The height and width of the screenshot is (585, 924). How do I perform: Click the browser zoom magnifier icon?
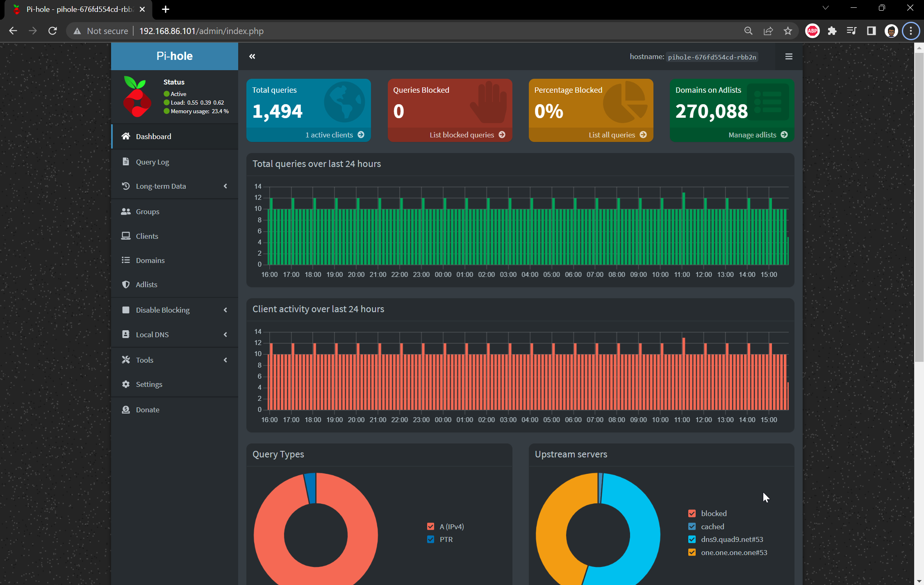click(748, 31)
